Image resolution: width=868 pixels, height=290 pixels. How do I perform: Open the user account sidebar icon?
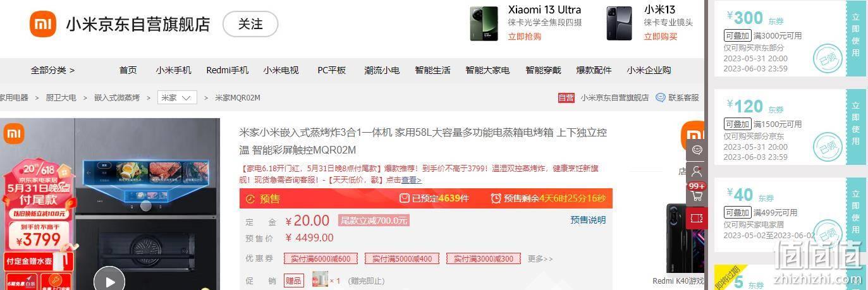697,171
